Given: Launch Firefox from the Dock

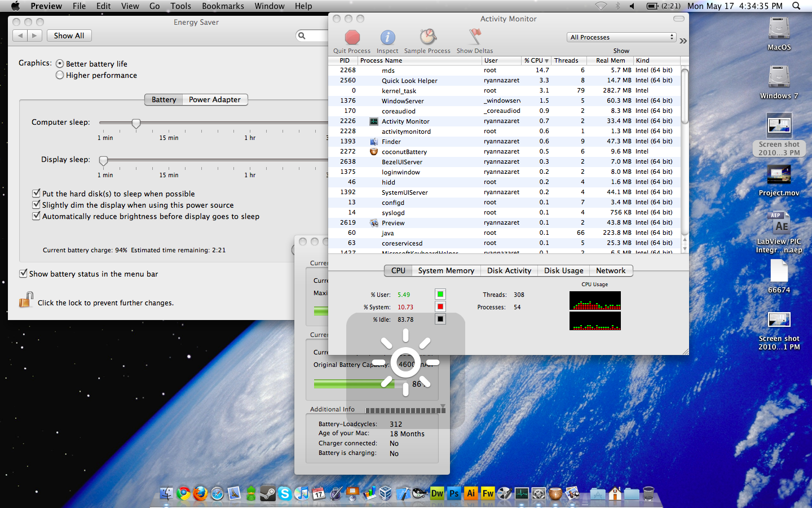Looking at the screenshot, I should [x=200, y=493].
